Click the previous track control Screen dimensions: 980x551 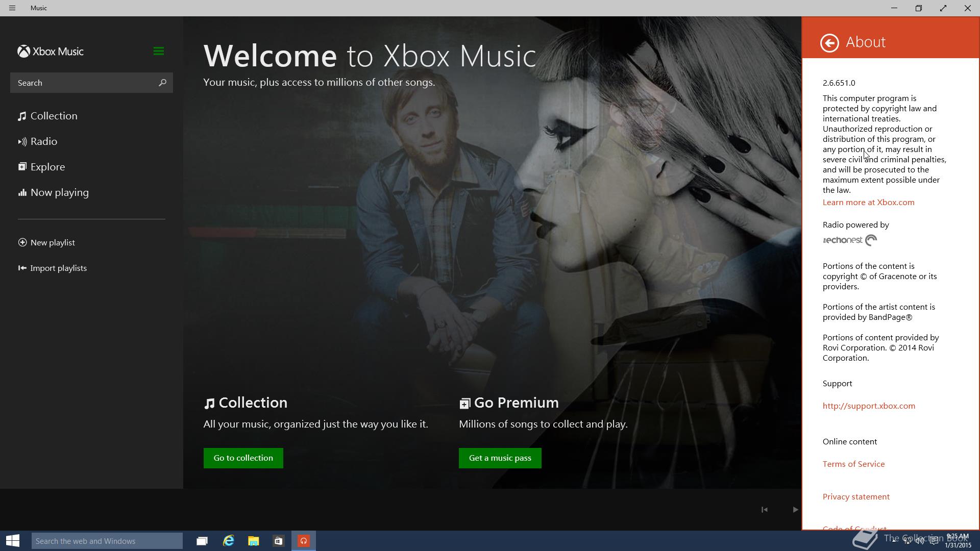pos(764,510)
